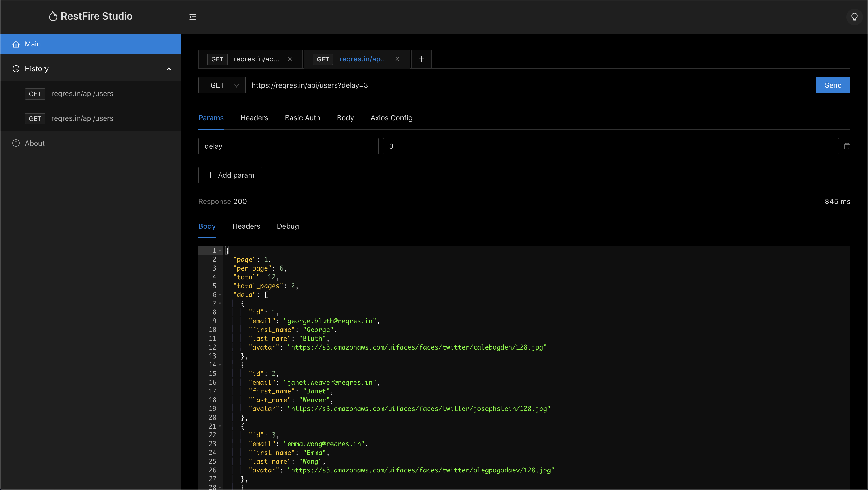868x490 pixels.
Task: Fold JSON line 6 data array
Action: (x=220, y=295)
